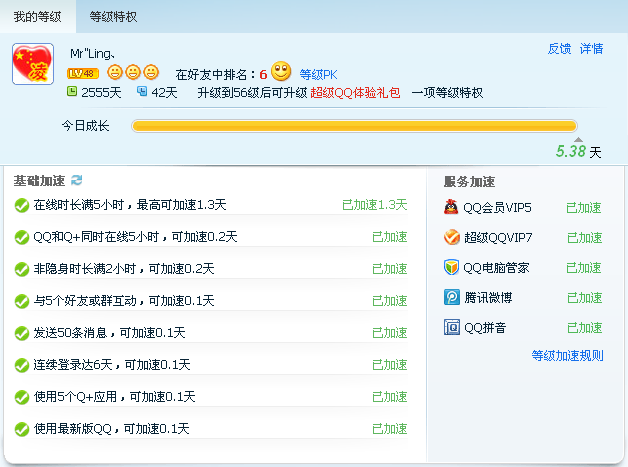628x467 pixels.
Task: Click the 腾讯微博 icon
Action: pyautogui.click(x=451, y=297)
